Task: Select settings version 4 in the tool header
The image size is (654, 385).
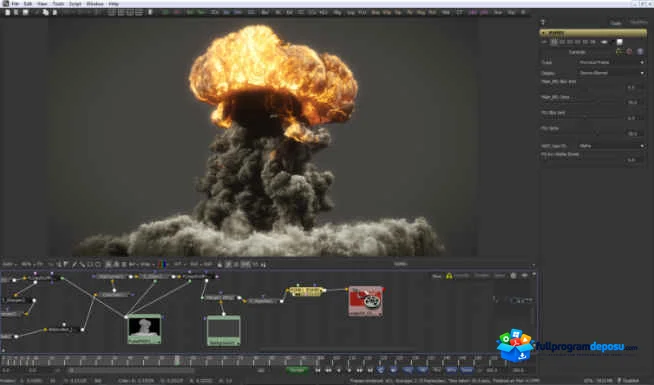Action: pos(578,42)
